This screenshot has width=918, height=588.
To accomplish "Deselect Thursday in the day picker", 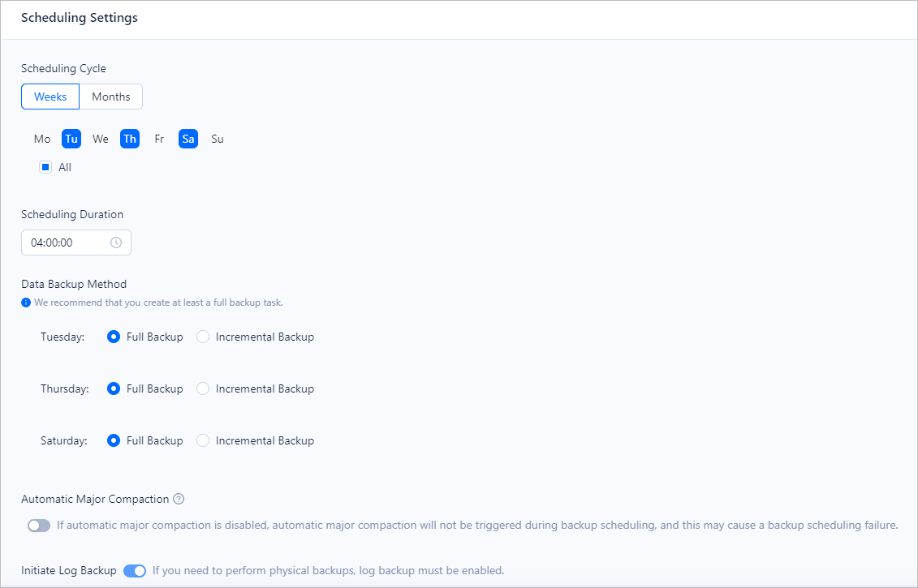I will 130,139.
